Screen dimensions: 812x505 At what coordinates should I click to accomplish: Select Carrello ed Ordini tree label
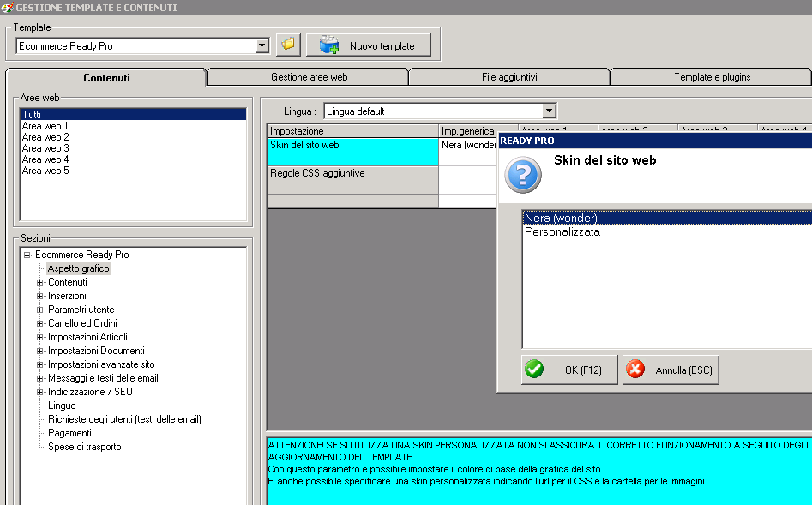tap(82, 323)
